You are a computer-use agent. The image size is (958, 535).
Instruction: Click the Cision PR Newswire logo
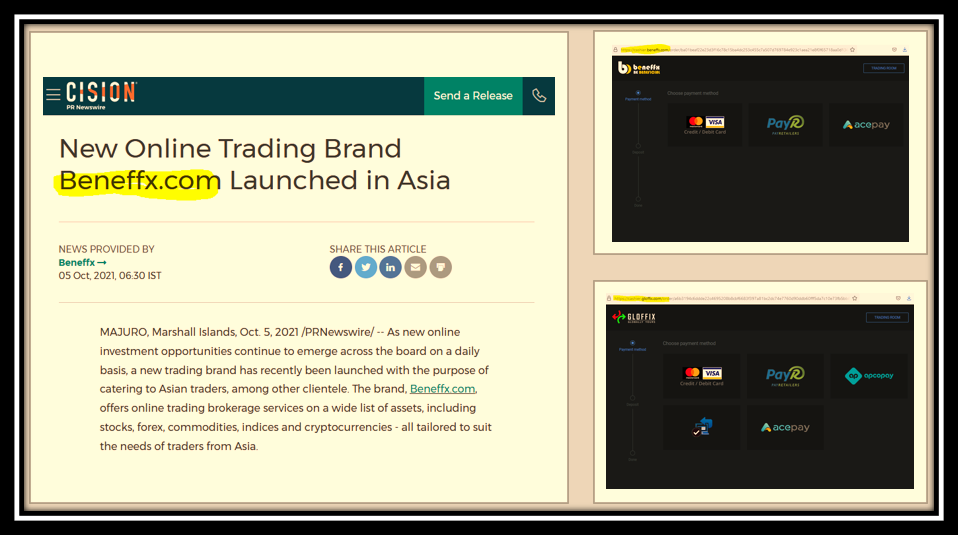point(101,95)
